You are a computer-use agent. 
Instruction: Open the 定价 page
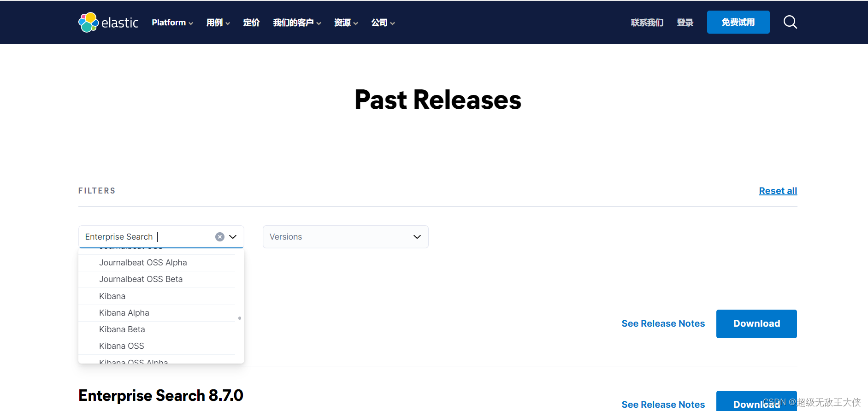[251, 23]
